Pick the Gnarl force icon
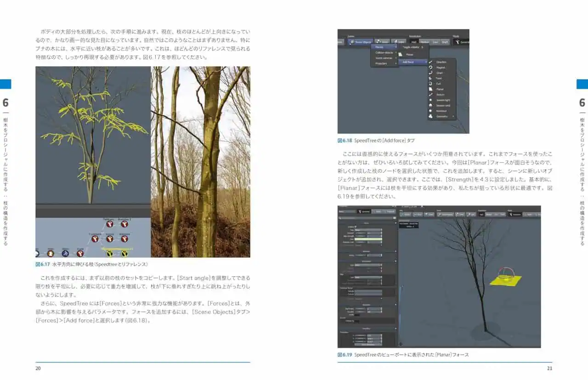The width and height of the screenshot is (588, 380). point(430,73)
